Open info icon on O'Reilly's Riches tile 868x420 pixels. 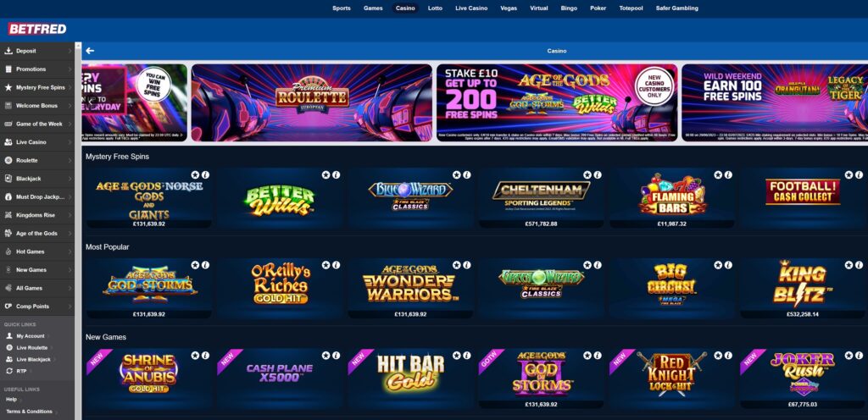[x=336, y=265]
